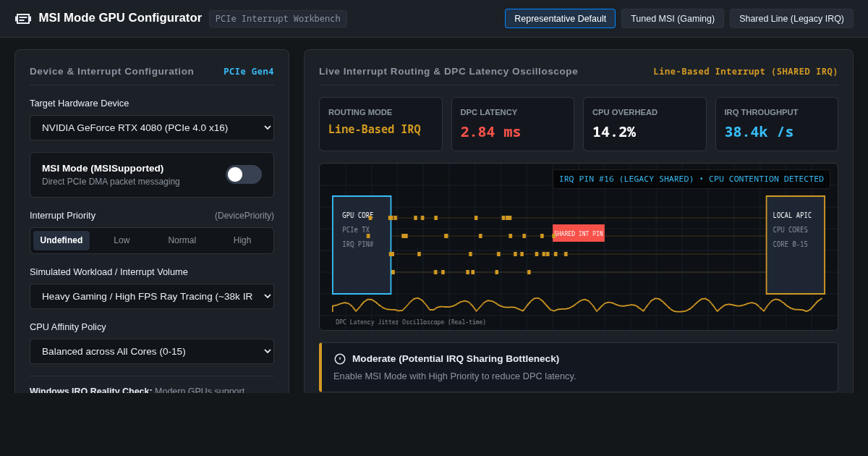868x456 pixels.
Task: Click the red SHARED INT PIN marker
Action: pos(579,233)
